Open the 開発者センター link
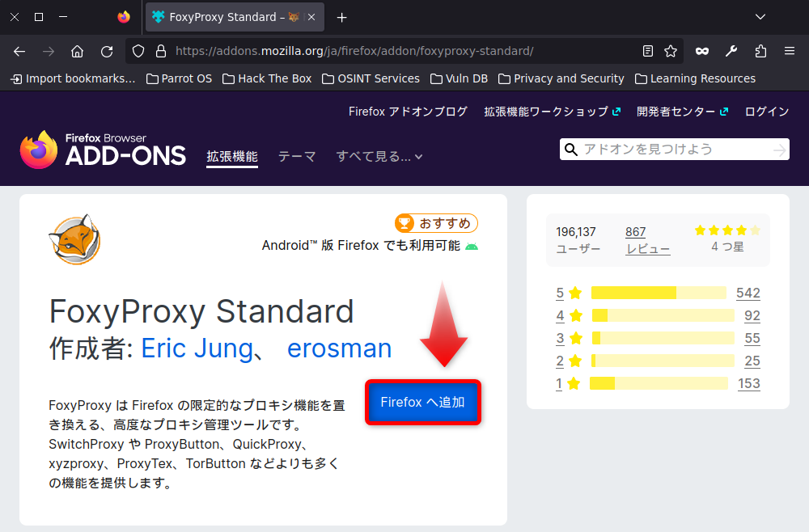809x532 pixels. [682, 112]
